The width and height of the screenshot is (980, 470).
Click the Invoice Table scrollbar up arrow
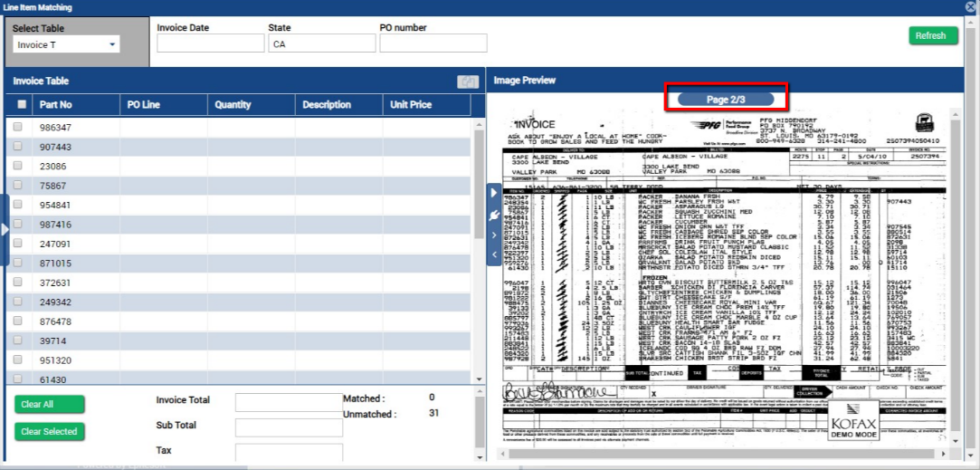[480, 123]
